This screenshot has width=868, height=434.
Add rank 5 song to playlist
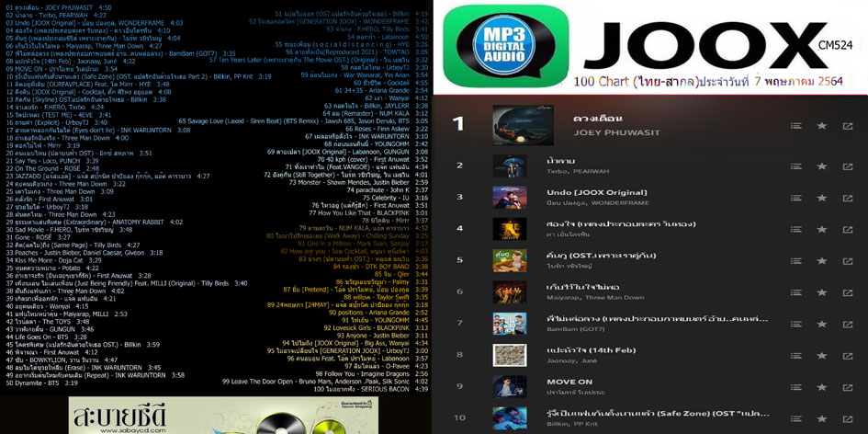click(796, 260)
